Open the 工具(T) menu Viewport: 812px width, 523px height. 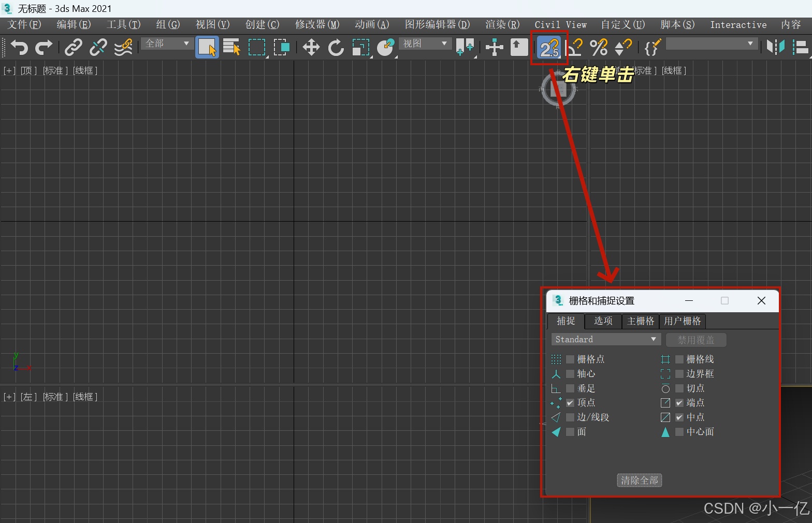[123, 24]
